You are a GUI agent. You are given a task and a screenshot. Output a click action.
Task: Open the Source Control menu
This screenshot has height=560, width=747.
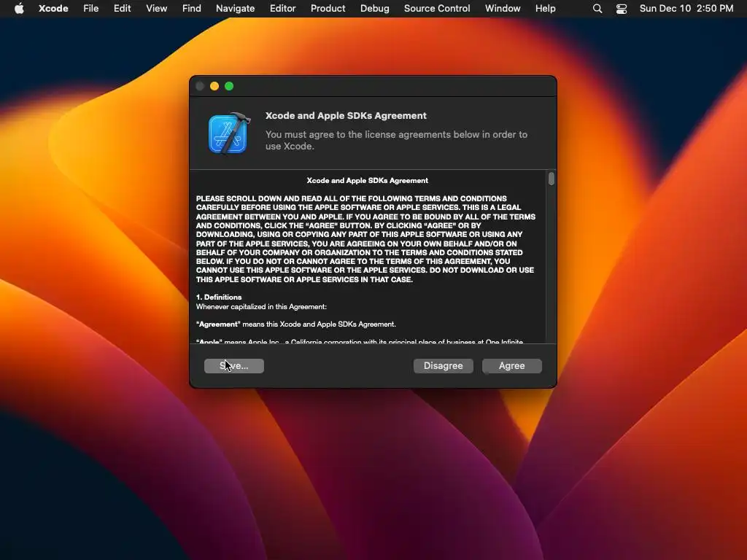pos(437,9)
